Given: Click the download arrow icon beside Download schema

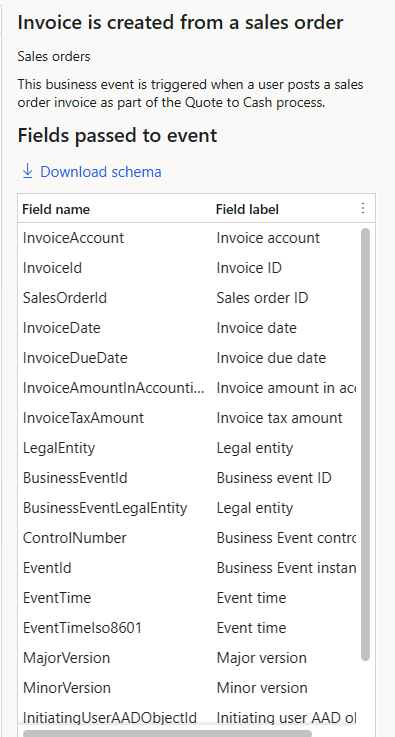Looking at the screenshot, I should coord(28,172).
